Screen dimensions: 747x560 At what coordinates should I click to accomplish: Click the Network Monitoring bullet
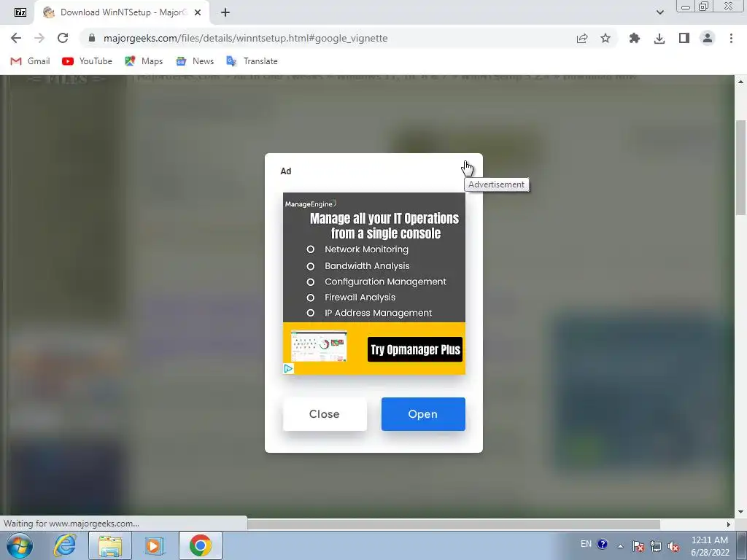366,249
